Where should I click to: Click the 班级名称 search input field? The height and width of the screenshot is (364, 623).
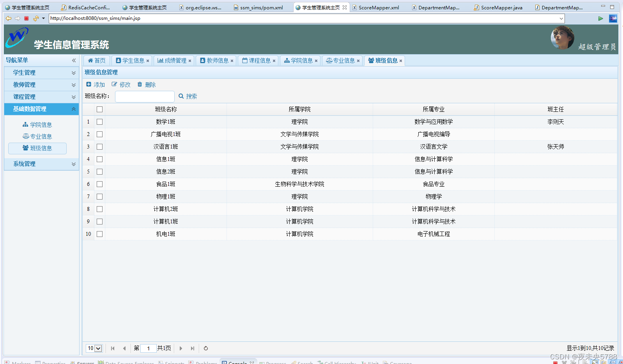(145, 96)
